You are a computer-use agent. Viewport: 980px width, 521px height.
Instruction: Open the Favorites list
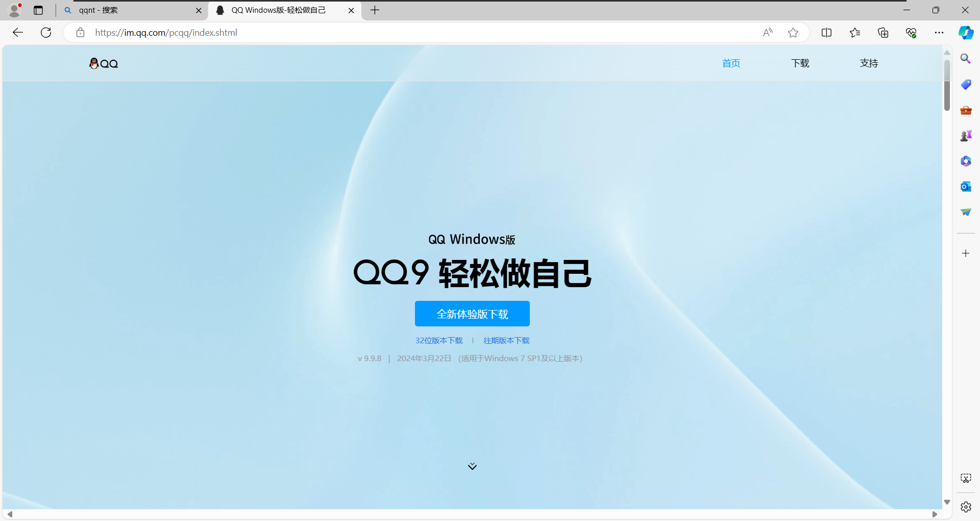(855, 33)
